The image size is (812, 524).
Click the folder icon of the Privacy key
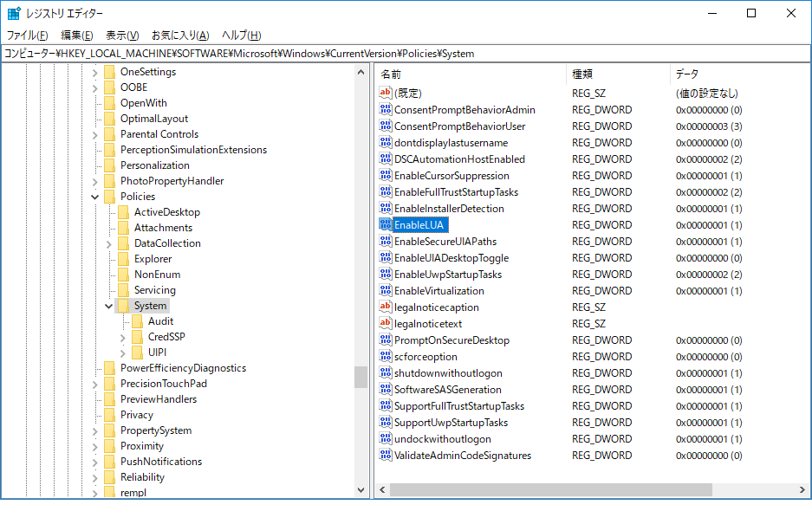coord(109,414)
